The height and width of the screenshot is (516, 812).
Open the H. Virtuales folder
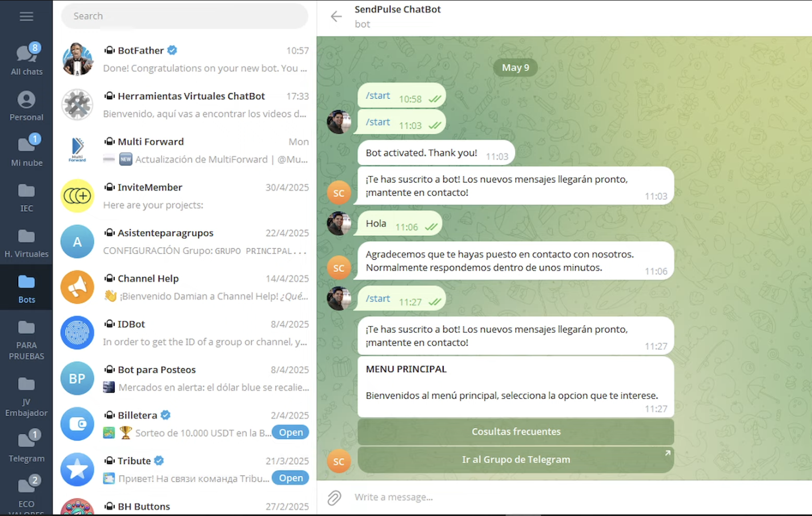pyautogui.click(x=26, y=242)
